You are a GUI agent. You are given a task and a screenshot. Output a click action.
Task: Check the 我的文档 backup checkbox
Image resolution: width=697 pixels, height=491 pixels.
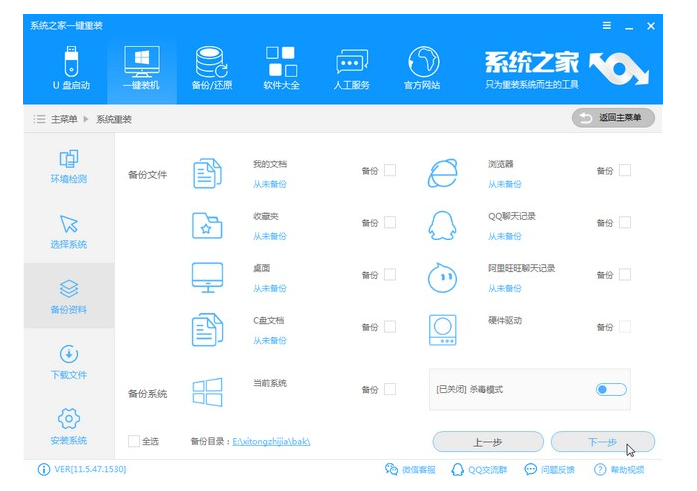click(x=390, y=170)
